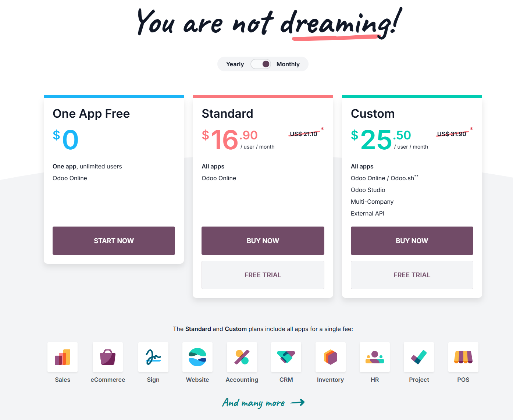
Task: Select the Inventory box icon
Action: pyautogui.click(x=331, y=357)
